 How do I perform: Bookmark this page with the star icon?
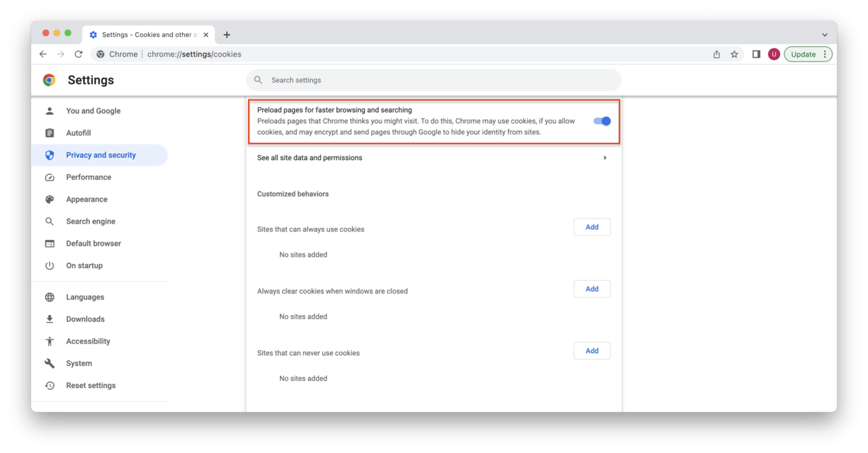pyautogui.click(x=734, y=54)
